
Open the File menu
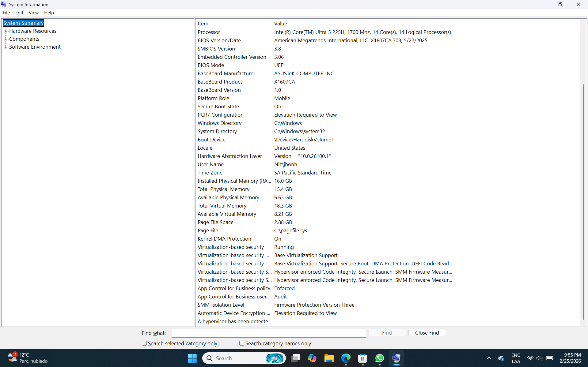6,13
